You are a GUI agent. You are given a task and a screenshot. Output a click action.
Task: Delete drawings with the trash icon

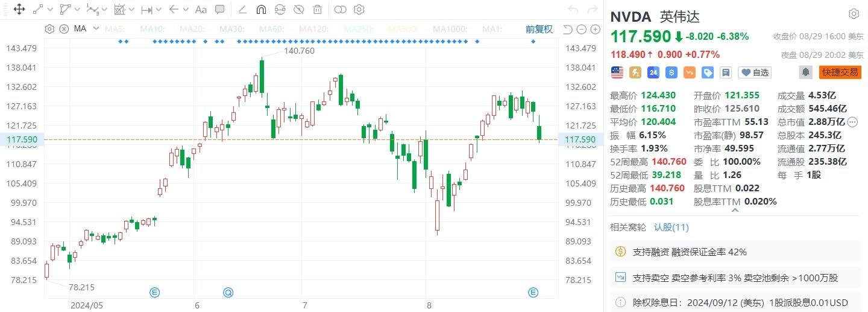[317, 9]
